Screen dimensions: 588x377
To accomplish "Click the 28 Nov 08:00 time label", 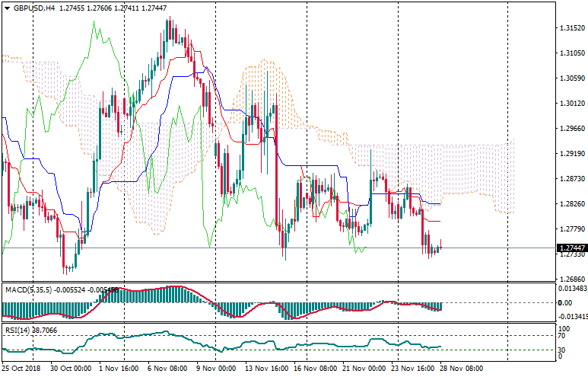I will tap(462, 368).
